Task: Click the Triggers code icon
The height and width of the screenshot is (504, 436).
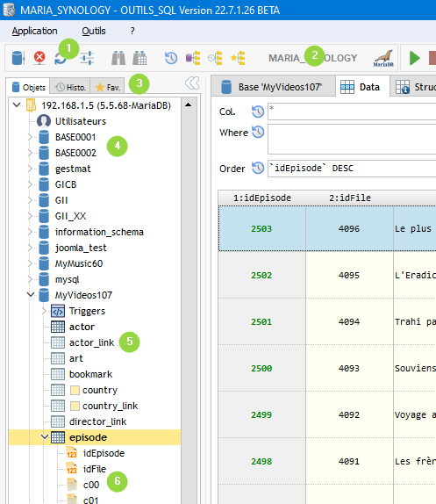Action: click(x=58, y=311)
